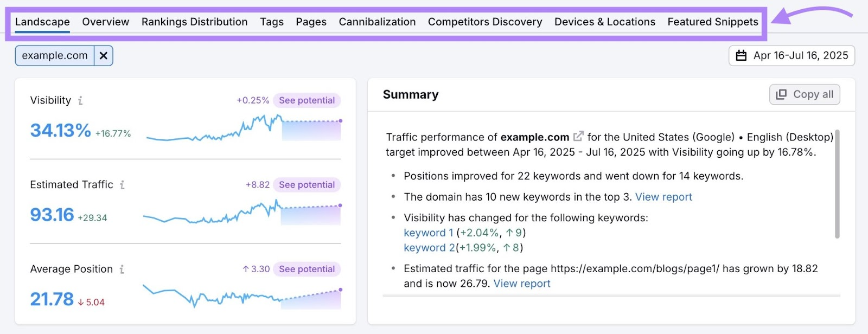Open the Rankings Distribution tab
868x334 pixels.
coord(194,22)
